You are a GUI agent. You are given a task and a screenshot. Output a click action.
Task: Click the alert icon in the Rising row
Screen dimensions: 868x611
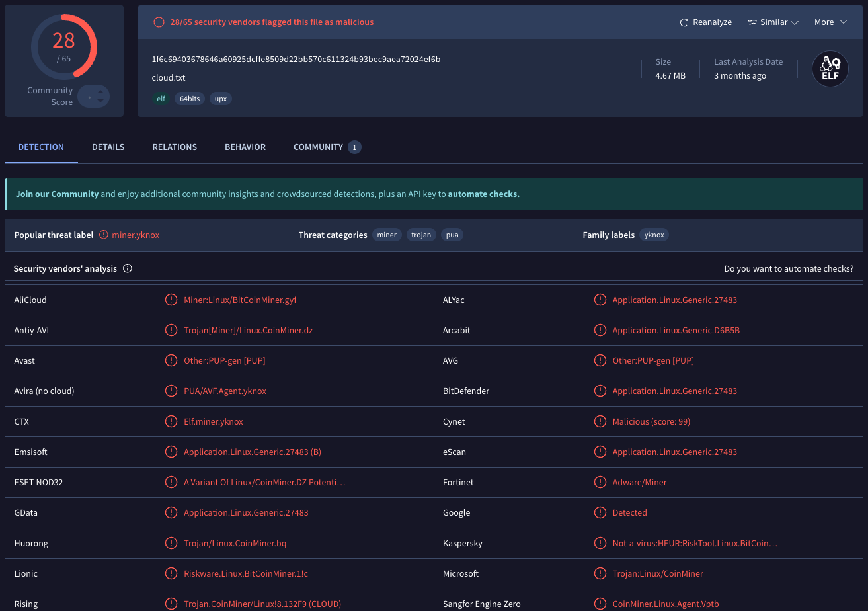pos(171,604)
